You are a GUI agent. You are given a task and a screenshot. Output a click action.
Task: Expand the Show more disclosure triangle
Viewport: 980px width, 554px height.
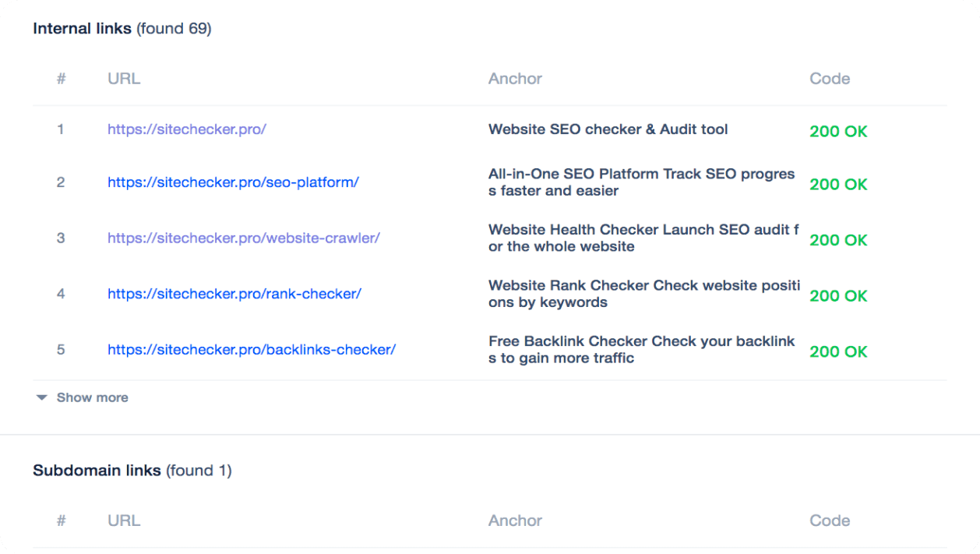41,397
